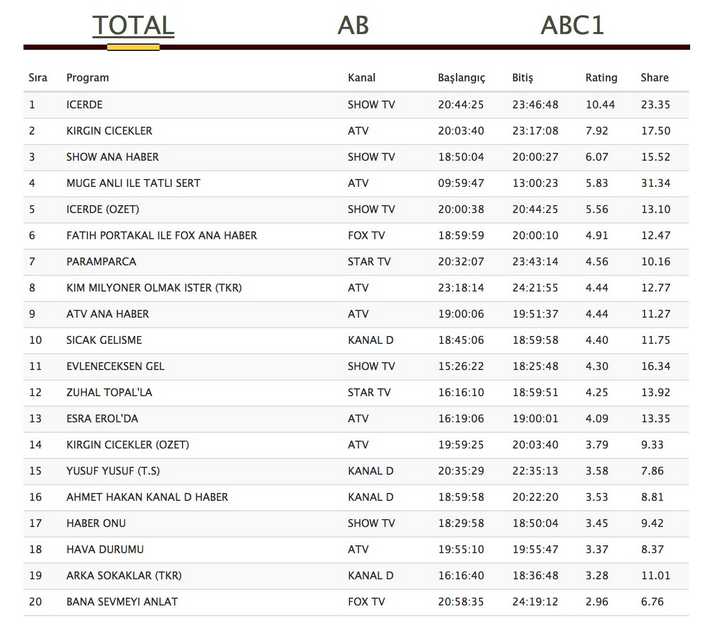718x642 pixels.
Task: Click KIM MILYONER OLMAK ISTER (TKR)
Action: pyautogui.click(x=154, y=288)
